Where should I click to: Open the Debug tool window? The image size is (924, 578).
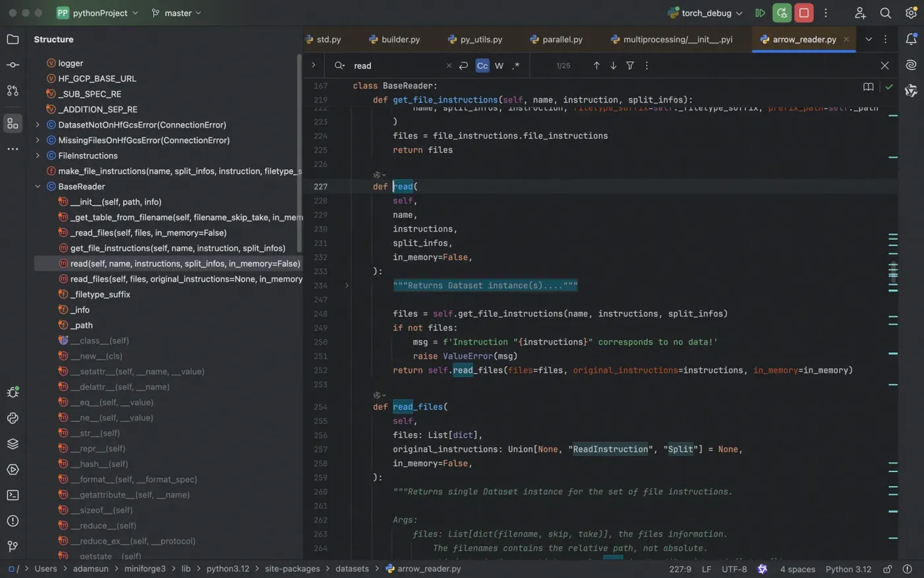click(x=13, y=392)
